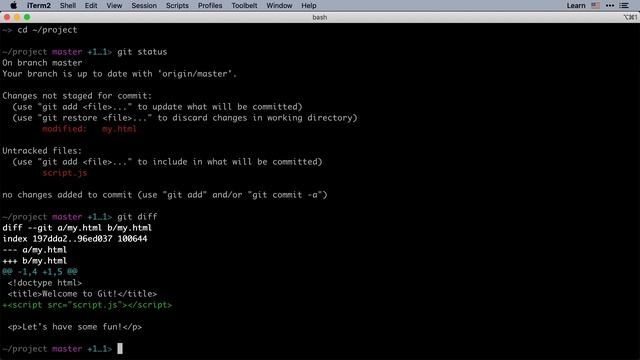
Task: Click the 'Untracked files:' heading
Action: (x=42, y=151)
